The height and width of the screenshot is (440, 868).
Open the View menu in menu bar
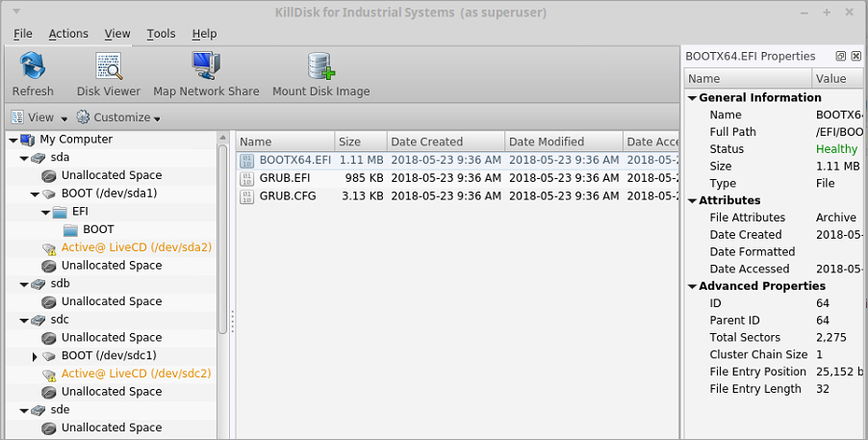tap(117, 34)
